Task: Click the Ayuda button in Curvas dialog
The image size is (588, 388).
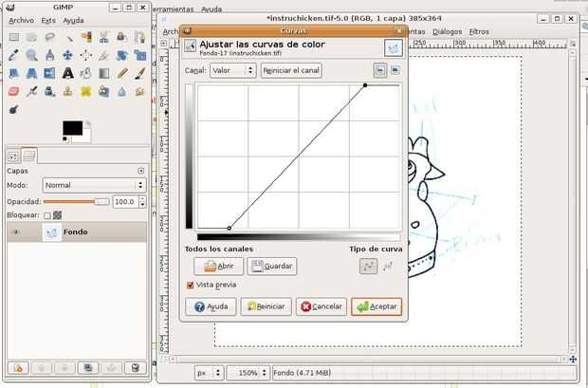Action: tap(211, 306)
